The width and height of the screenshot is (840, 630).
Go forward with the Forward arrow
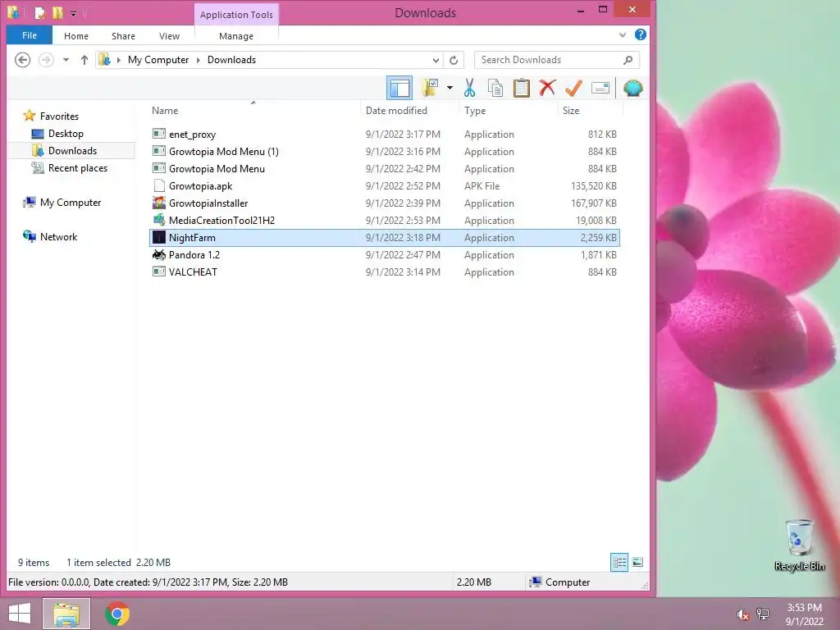pyautogui.click(x=46, y=59)
